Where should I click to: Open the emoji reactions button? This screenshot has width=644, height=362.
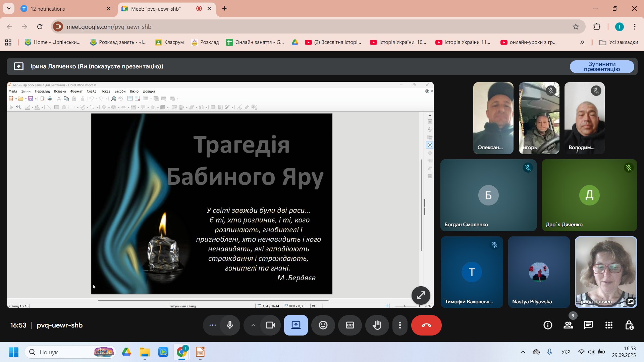tap(323, 325)
